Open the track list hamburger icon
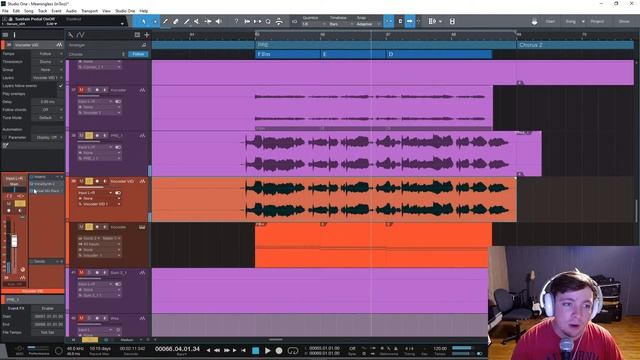 pos(5,35)
